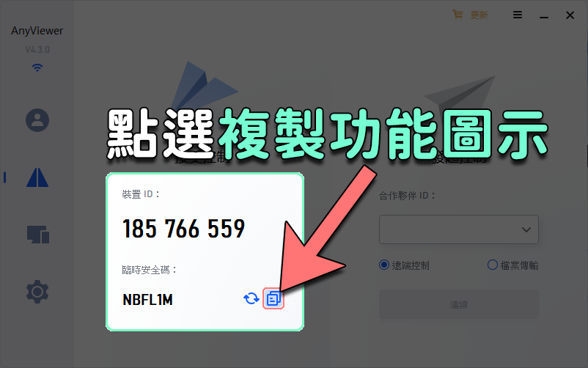Click the shopping cart upgrade icon

pos(457,15)
